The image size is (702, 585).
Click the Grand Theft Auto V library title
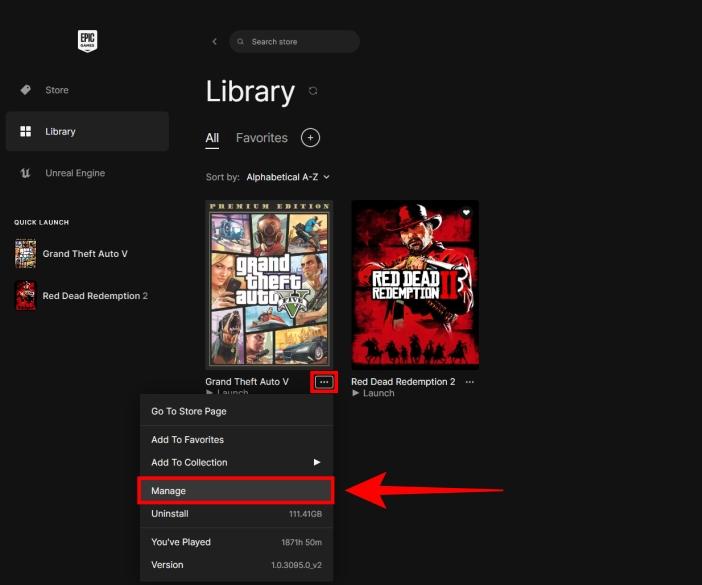click(x=247, y=382)
